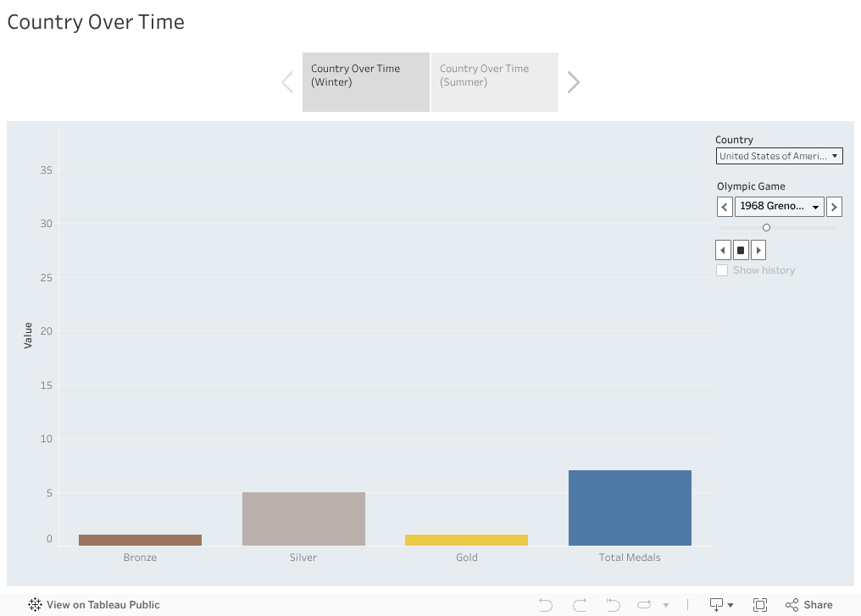
Task: Expand the Olympic Game selector dropdown
Action: pyautogui.click(x=779, y=207)
